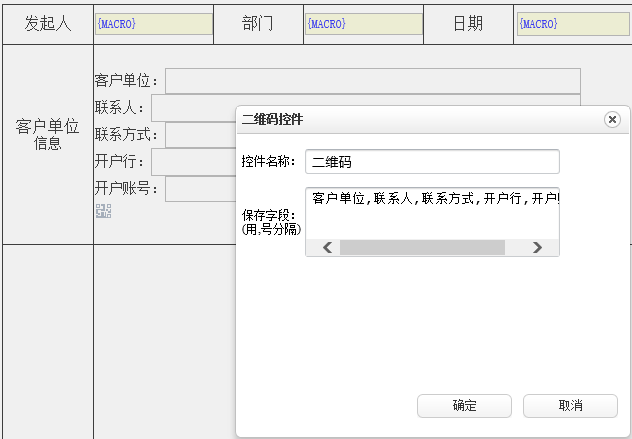This screenshot has height=439, width=632.
Task: Select the 发起人 macro field
Action: coord(153,24)
